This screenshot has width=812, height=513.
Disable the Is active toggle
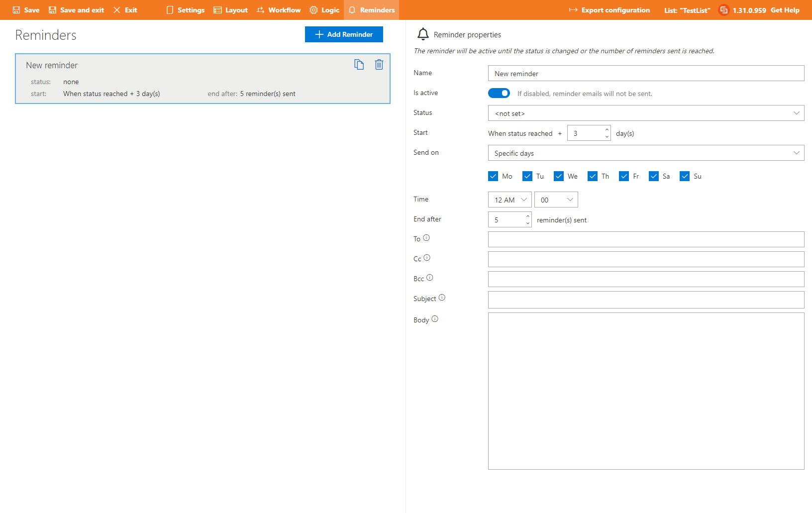[499, 93]
